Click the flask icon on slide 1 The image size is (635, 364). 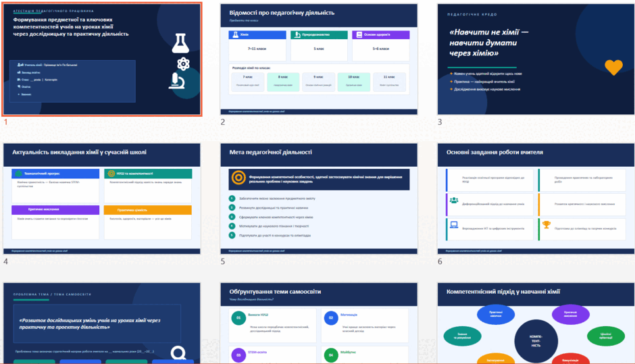tap(180, 43)
